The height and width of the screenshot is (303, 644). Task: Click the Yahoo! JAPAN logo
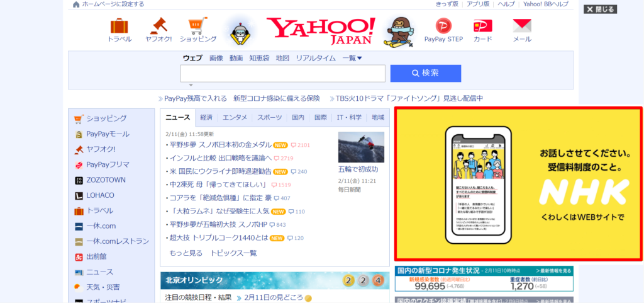coord(321,31)
